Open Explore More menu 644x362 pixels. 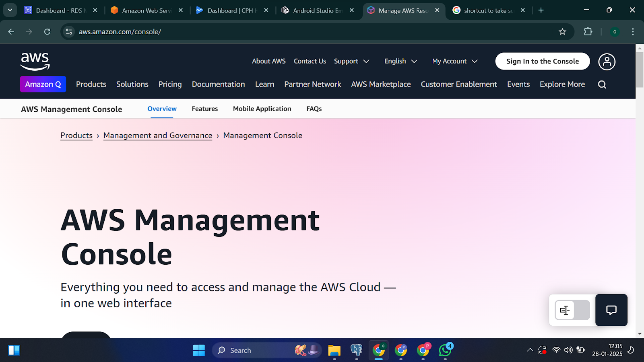point(562,84)
